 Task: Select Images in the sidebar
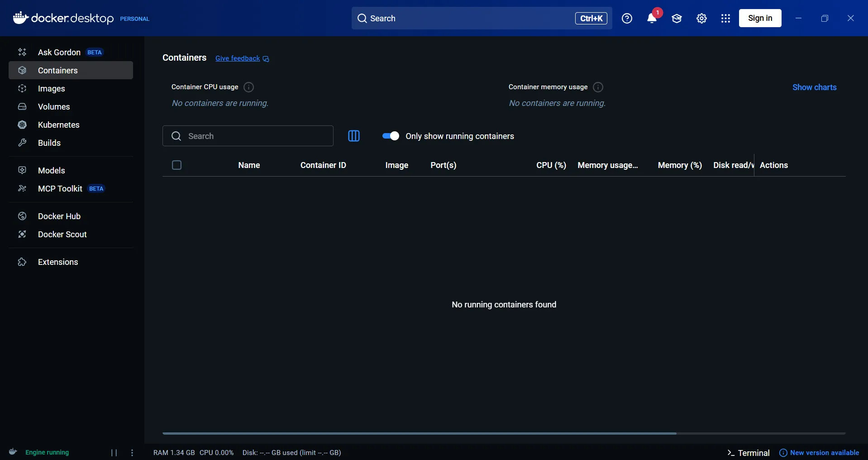tap(51, 89)
